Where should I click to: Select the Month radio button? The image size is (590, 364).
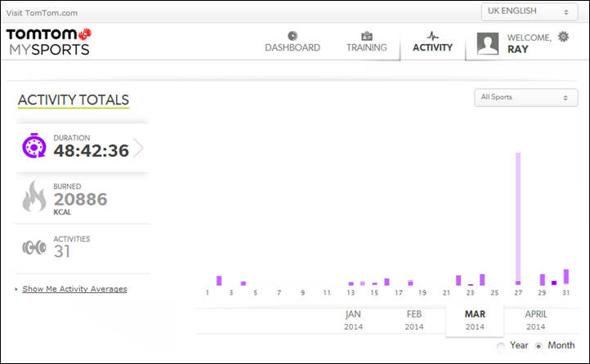pyautogui.click(x=539, y=346)
